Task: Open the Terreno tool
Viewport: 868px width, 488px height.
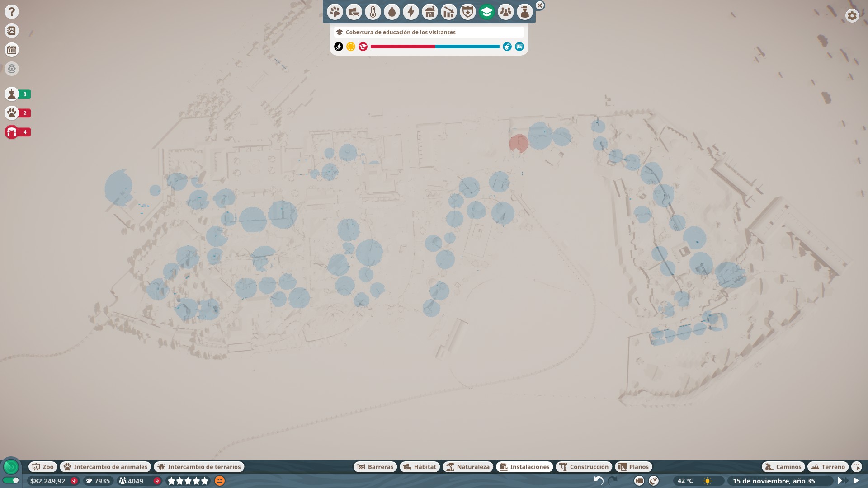Action: tap(828, 467)
